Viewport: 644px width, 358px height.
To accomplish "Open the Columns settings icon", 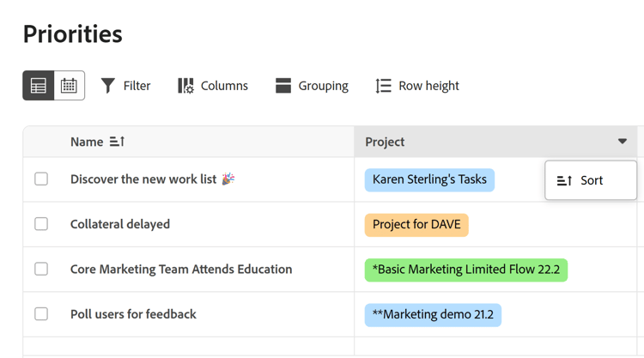I will (185, 86).
